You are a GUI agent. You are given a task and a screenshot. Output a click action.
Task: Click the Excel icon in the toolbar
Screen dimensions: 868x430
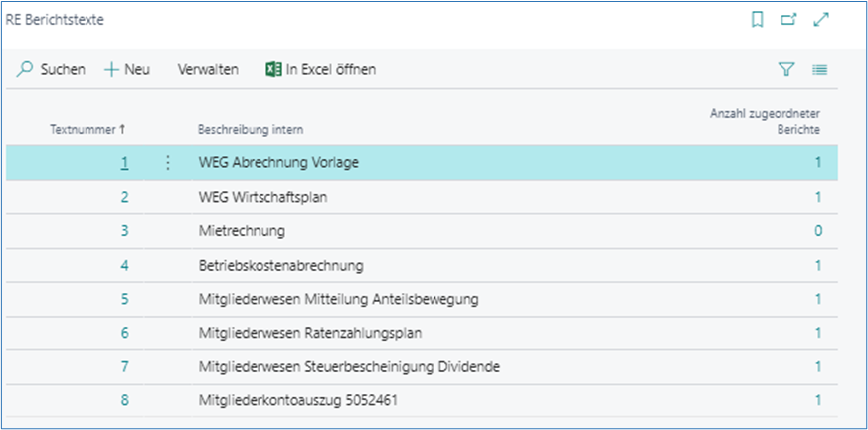click(273, 70)
